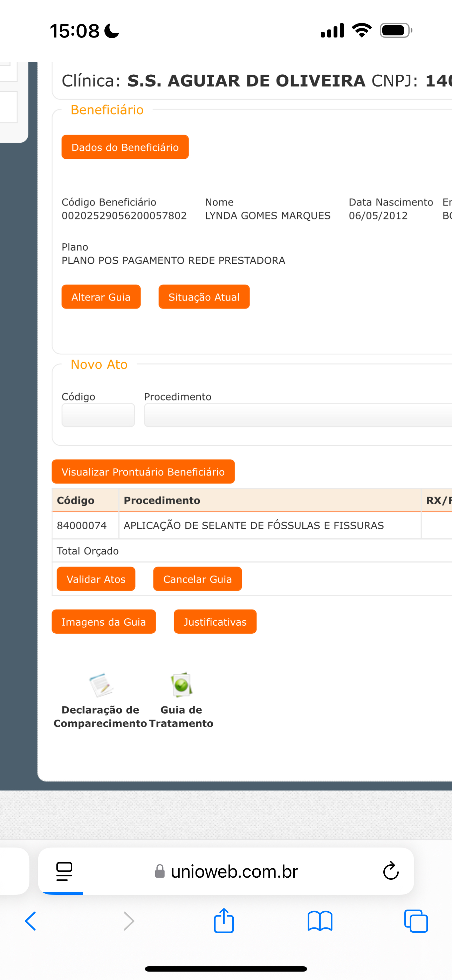Tap Safari's page format menu icon
Image resolution: width=452 pixels, height=980 pixels.
[x=64, y=871]
